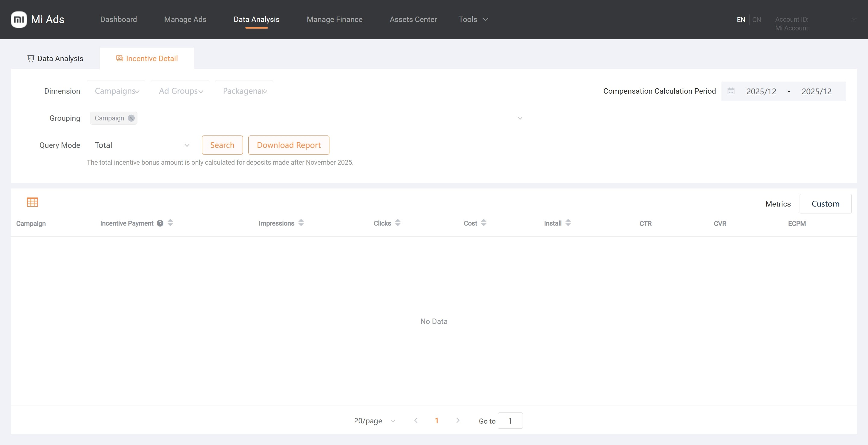Click the orange table view grid icon

tap(32, 202)
